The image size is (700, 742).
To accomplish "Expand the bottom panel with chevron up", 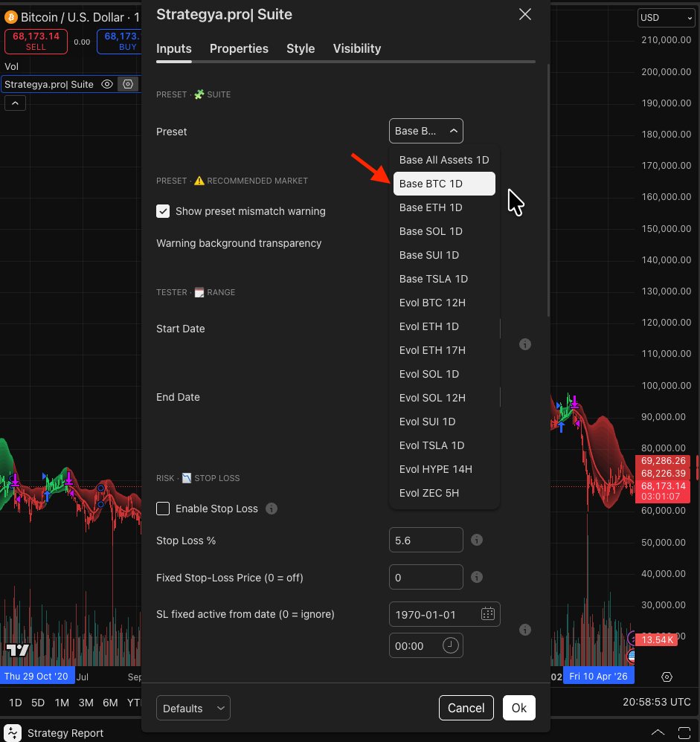I will click(x=658, y=732).
